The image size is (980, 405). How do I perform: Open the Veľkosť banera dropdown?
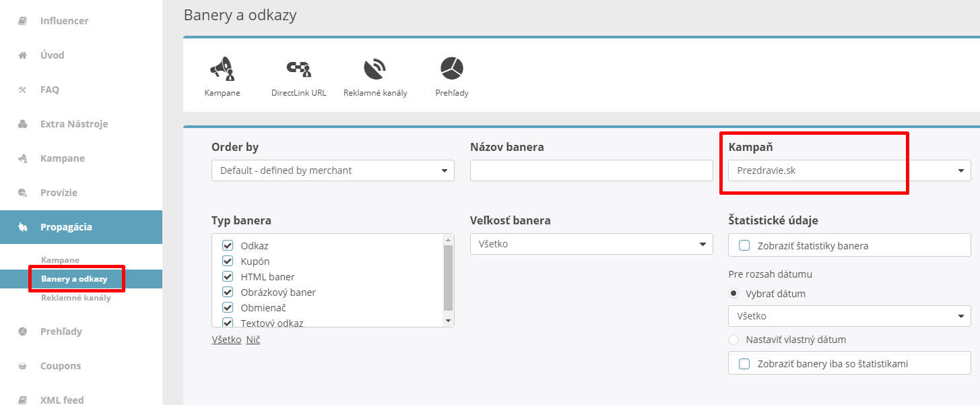point(591,244)
